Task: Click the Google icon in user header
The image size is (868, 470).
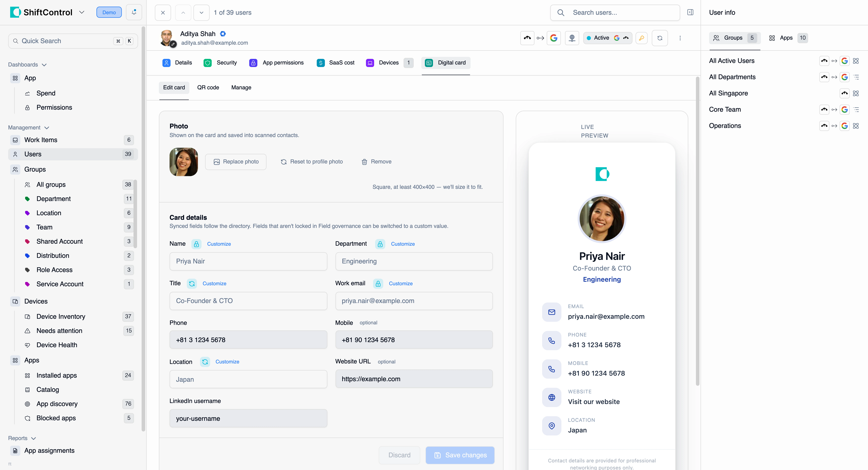Action: [x=554, y=38]
